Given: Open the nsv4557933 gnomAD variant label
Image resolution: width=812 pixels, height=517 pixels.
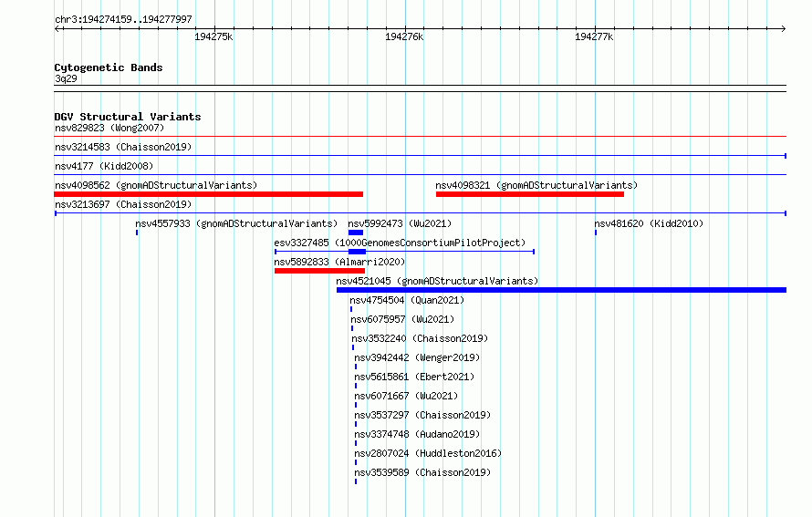Looking at the screenshot, I should pos(236,223).
